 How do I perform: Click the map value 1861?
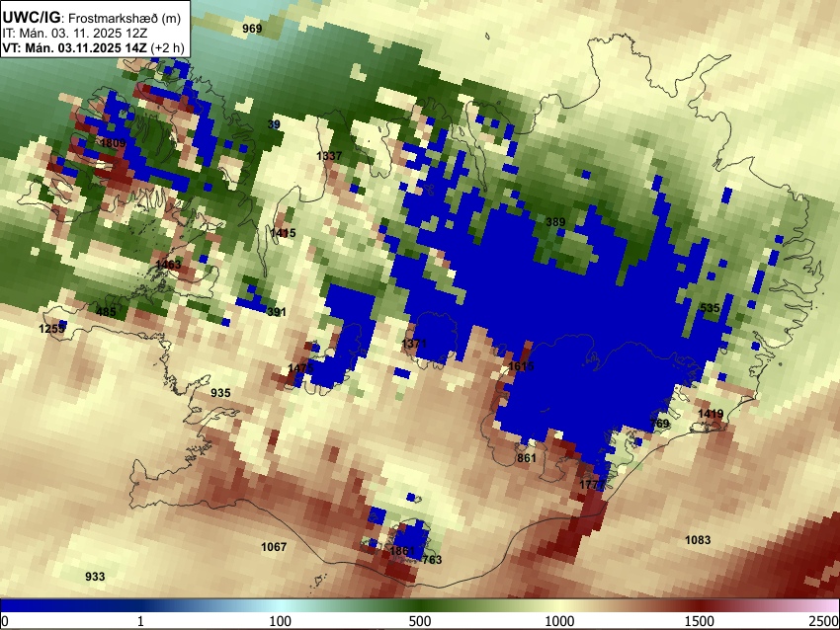tap(402, 551)
